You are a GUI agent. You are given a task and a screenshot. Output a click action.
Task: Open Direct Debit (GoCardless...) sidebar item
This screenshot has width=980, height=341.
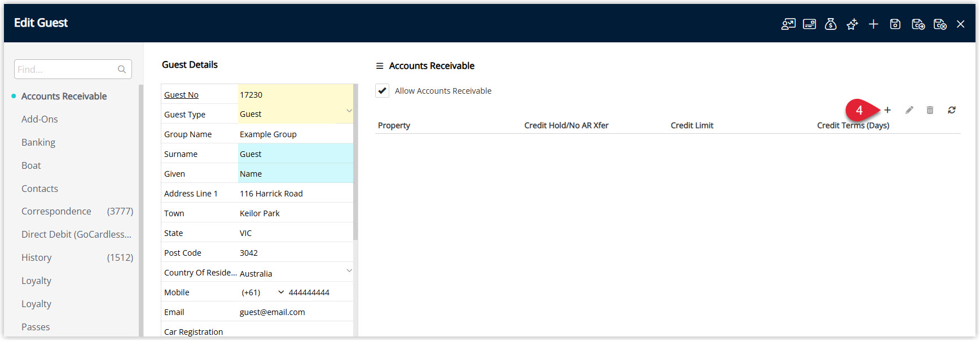coord(76,234)
